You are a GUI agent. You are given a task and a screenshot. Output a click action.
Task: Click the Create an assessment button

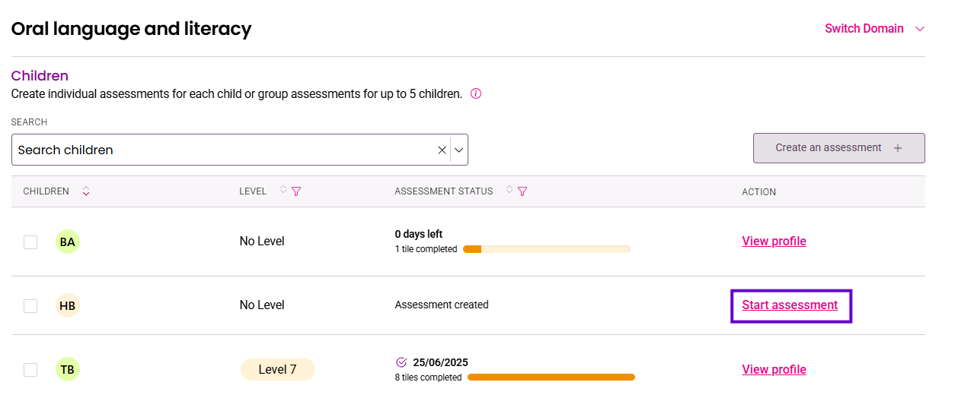point(839,148)
